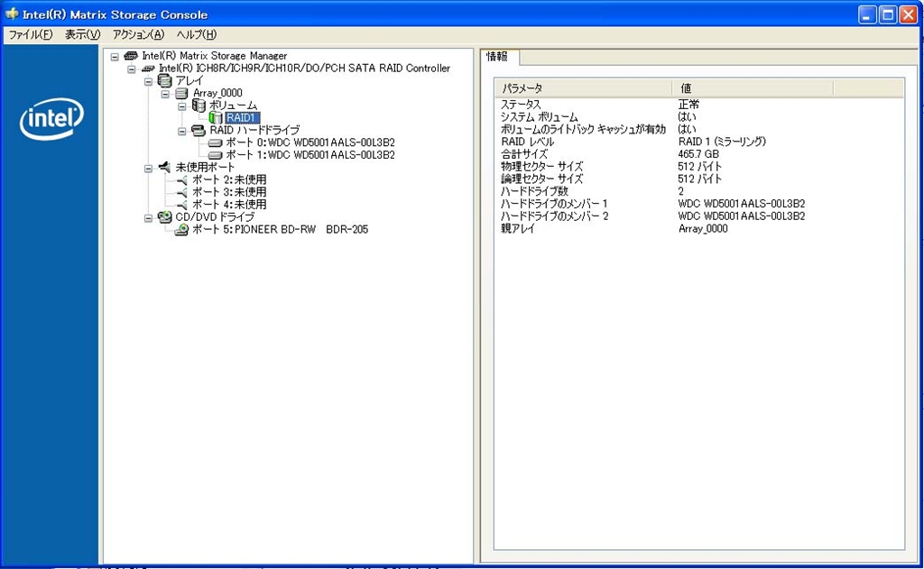The width and height of the screenshot is (924, 569).
Task: Click the RAID ハードドライブ icon
Action: coord(199,130)
